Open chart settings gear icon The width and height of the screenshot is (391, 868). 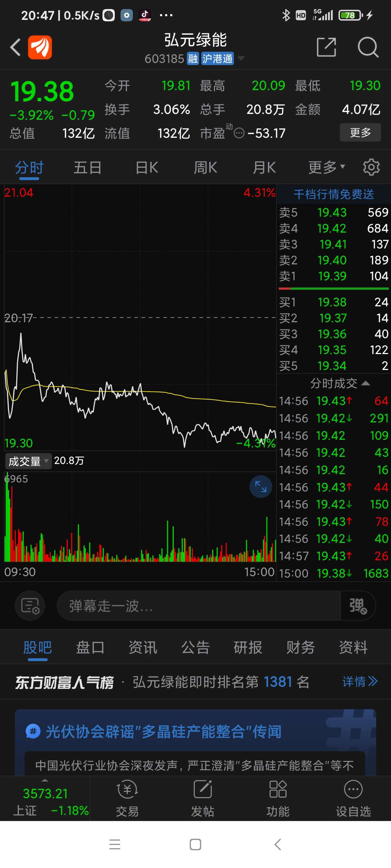click(x=371, y=167)
